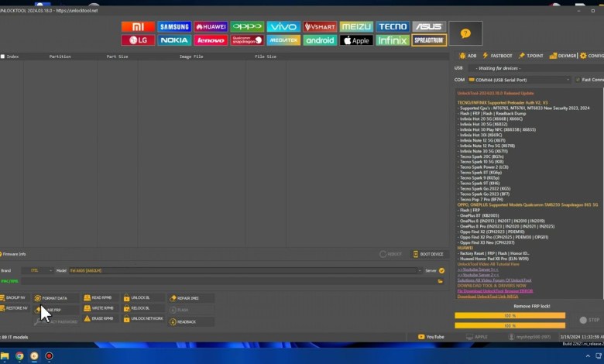Screen dimensions: 604x364
Task: Toggle the Server checkmark indicator
Action: 442,271
